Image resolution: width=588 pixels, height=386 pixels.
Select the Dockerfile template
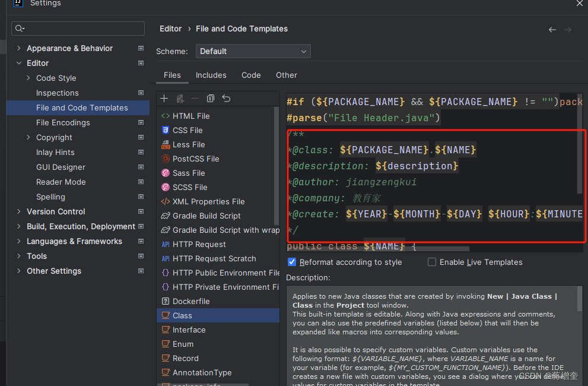coord(218,301)
